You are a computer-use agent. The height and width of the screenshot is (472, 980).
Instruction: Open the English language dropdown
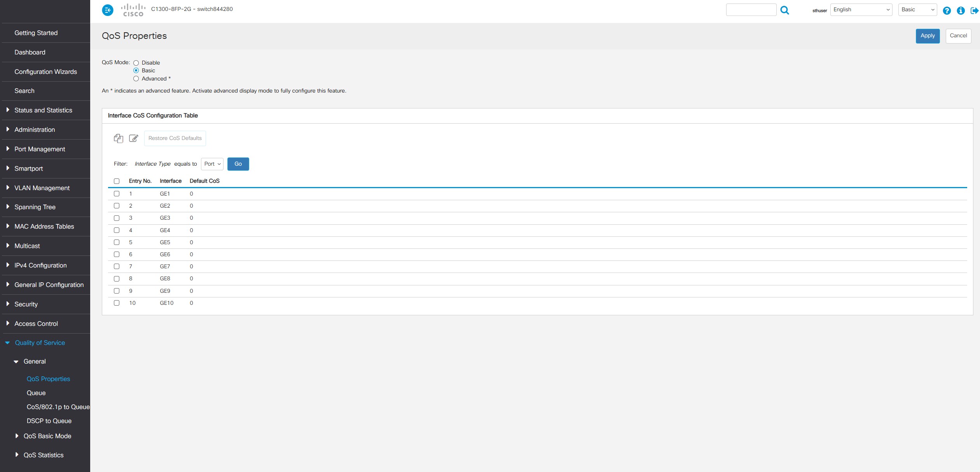(861, 10)
